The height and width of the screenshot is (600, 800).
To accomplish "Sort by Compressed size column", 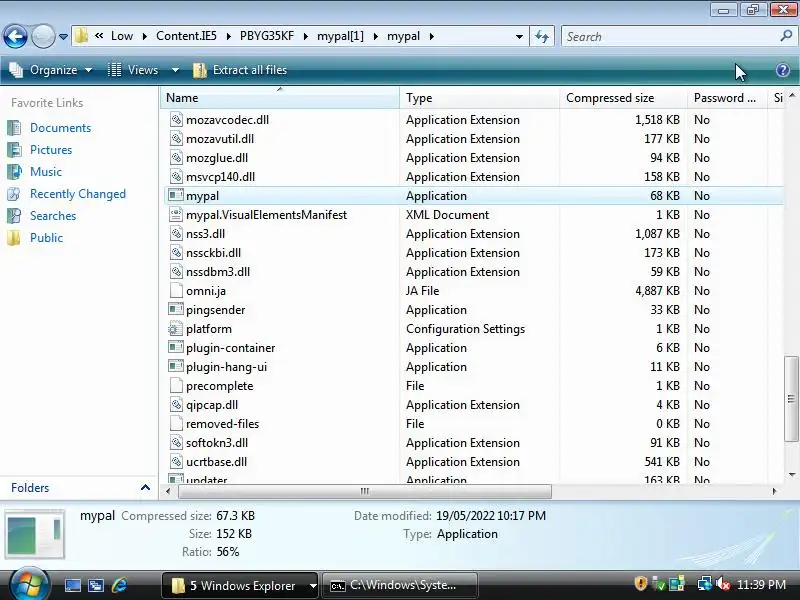I will point(623,98).
